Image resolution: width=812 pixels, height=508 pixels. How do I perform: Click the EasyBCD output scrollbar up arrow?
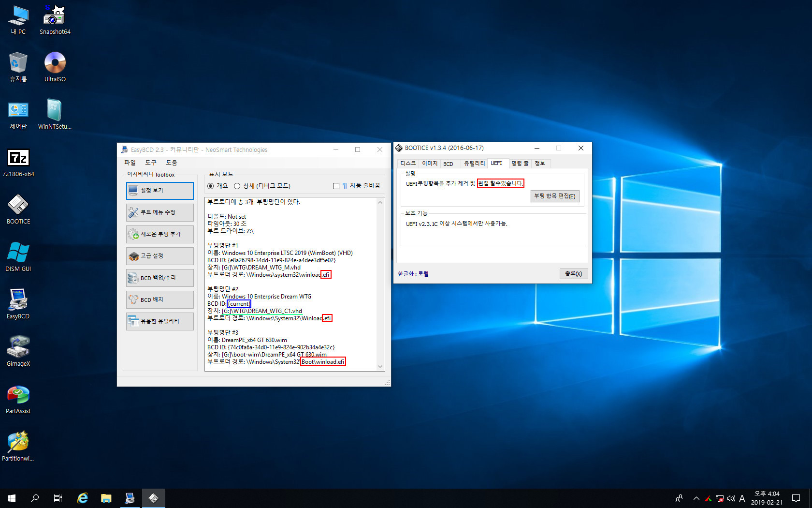point(380,202)
